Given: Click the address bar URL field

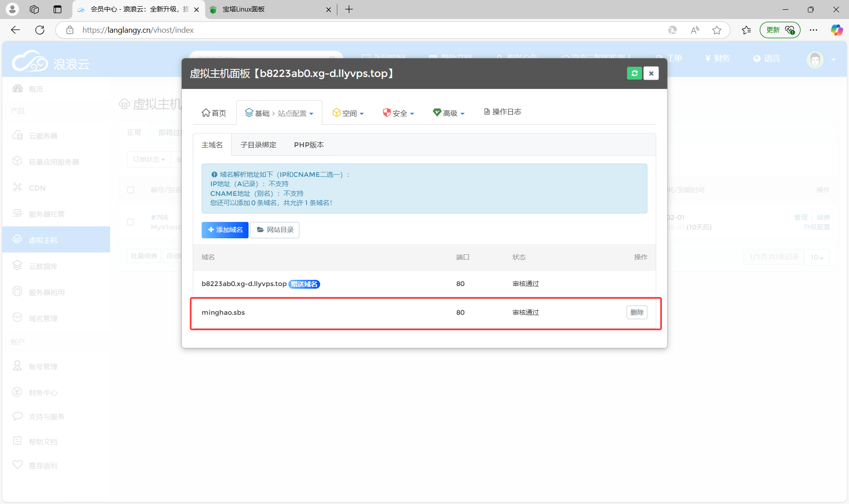Looking at the screenshot, I should click(354, 30).
